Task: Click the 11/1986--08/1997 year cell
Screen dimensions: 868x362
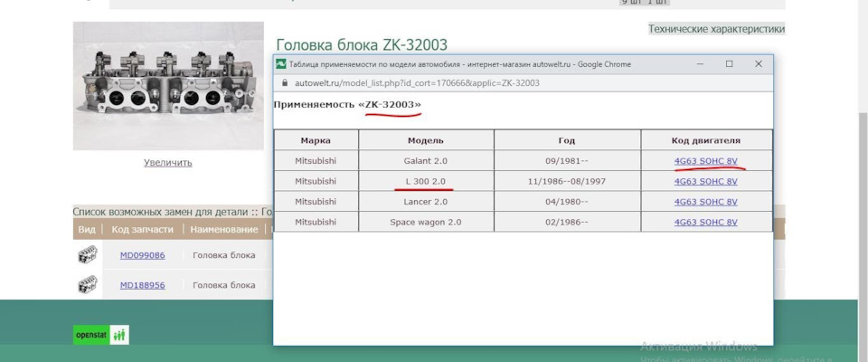Action: 567,181
